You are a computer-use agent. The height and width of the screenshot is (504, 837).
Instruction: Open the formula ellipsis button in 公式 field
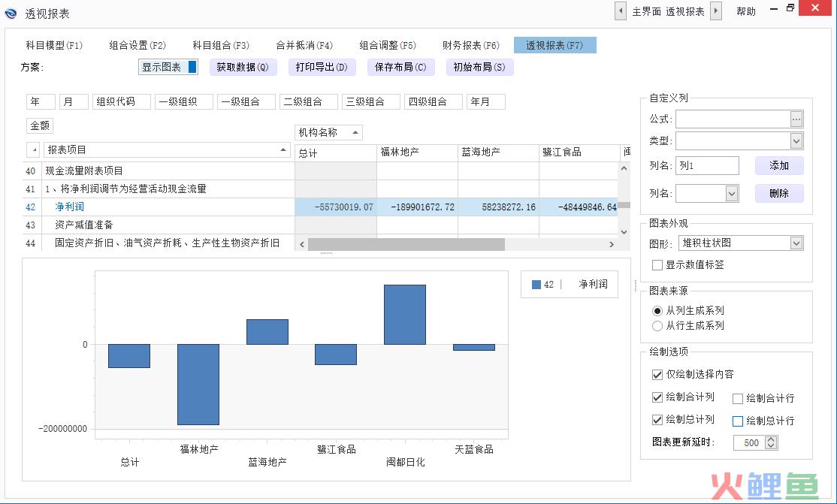coord(796,119)
